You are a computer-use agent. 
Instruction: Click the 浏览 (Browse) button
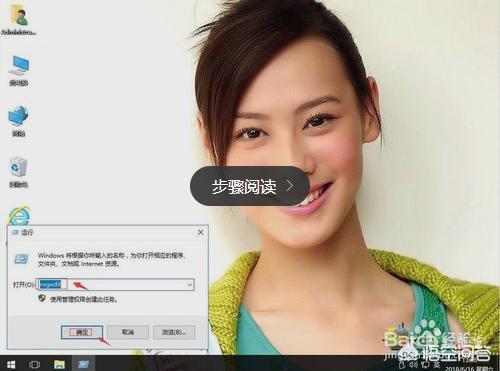tap(174, 332)
